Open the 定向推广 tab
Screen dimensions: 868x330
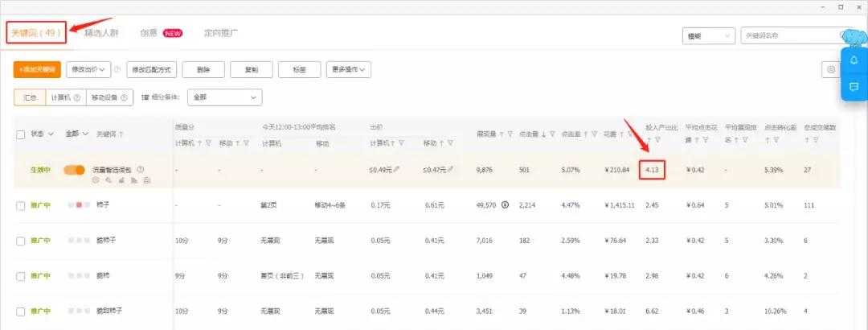point(220,34)
